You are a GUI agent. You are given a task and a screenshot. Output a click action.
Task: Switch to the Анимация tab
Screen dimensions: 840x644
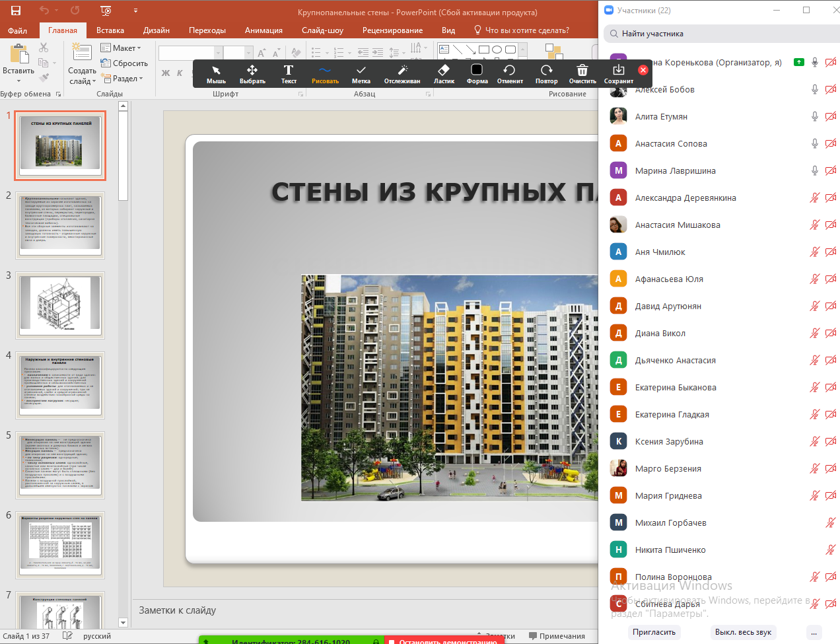[x=263, y=30]
